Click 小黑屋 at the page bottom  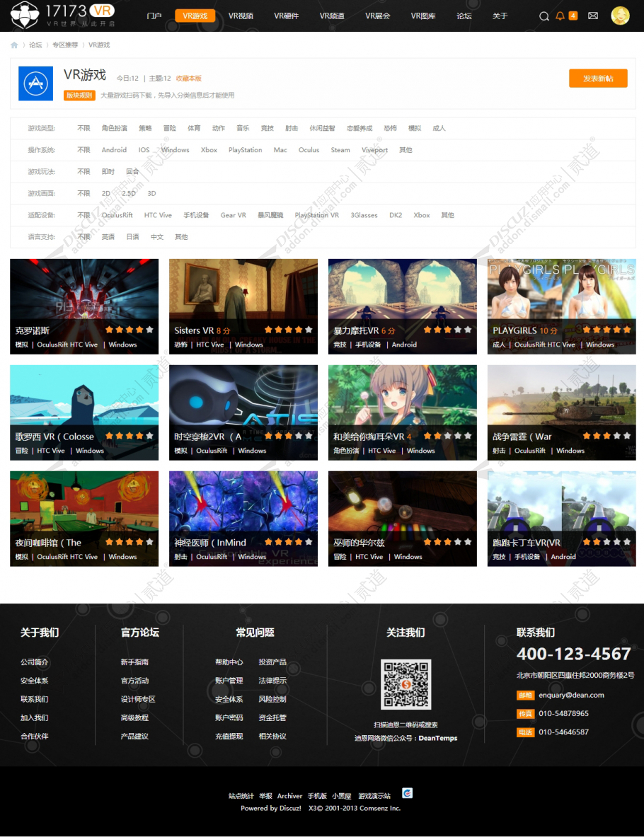point(342,796)
